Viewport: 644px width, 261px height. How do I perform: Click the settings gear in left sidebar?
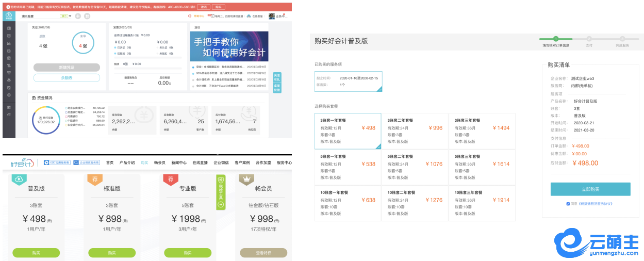coord(9,95)
